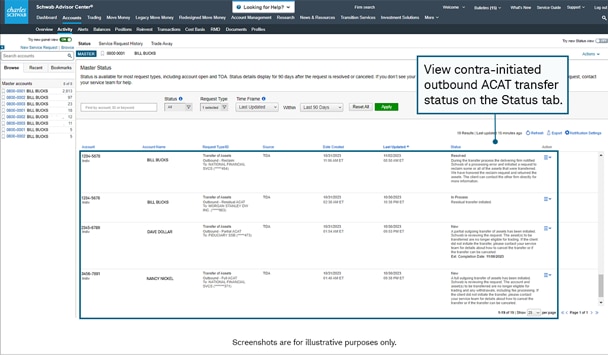Click the Export results icon
Screen dimensions: 608x360
tap(549, 133)
